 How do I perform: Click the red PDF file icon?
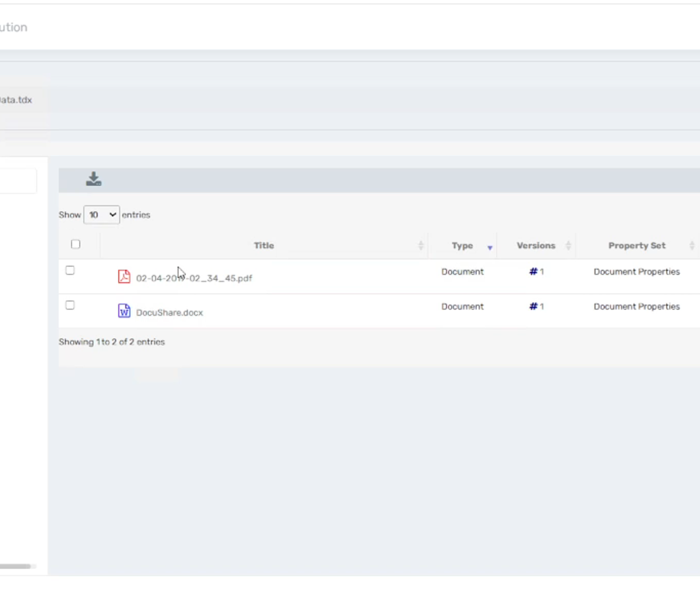point(124,277)
